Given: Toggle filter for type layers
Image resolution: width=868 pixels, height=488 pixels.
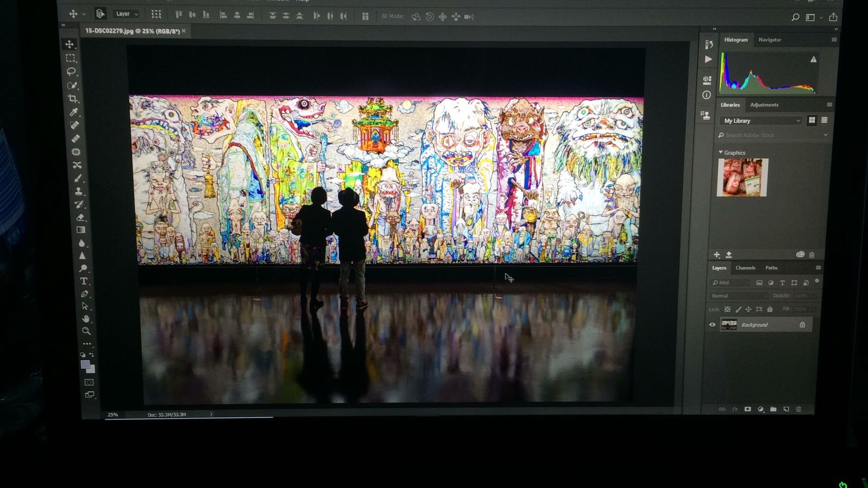Looking at the screenshot, I should [x=782, y=282].
